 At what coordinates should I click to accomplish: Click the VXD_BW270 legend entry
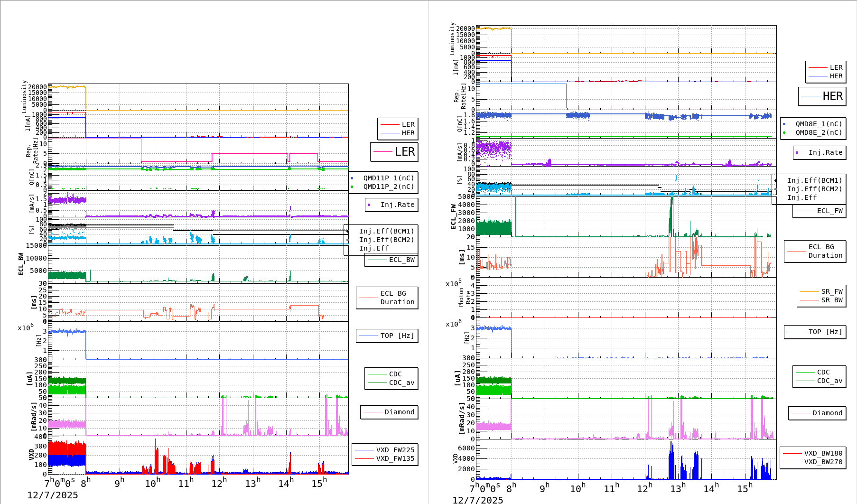[823, 462]
